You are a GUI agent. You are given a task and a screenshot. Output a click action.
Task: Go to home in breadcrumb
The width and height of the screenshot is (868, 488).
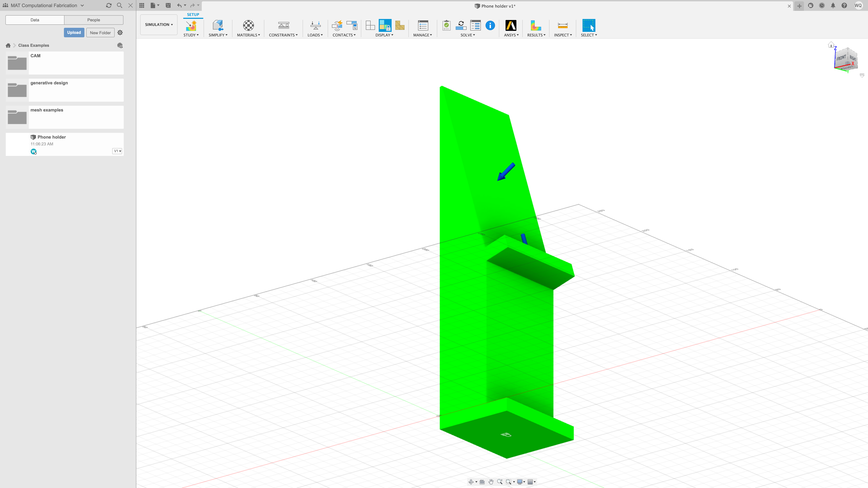(8, 45)
